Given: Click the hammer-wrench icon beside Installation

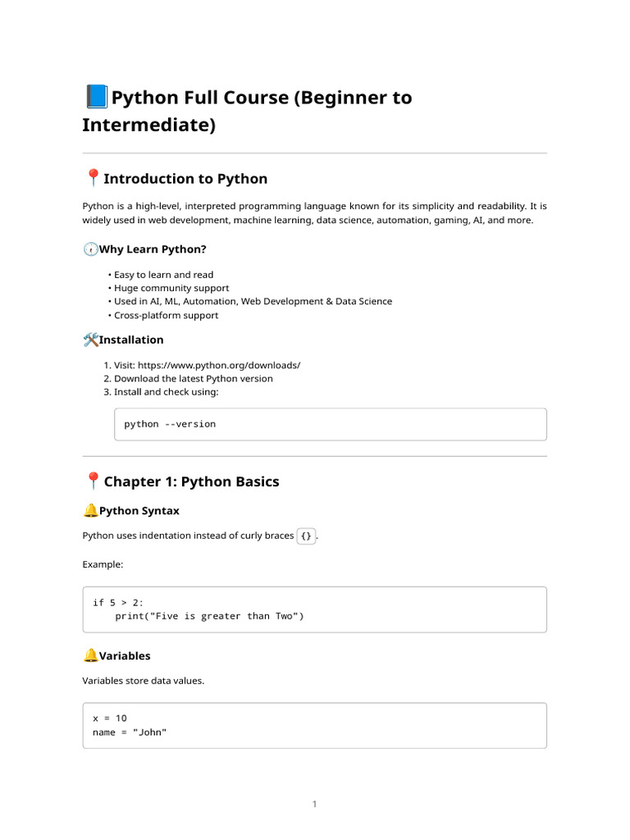Looking at the screenshot, I should [90, 340].
